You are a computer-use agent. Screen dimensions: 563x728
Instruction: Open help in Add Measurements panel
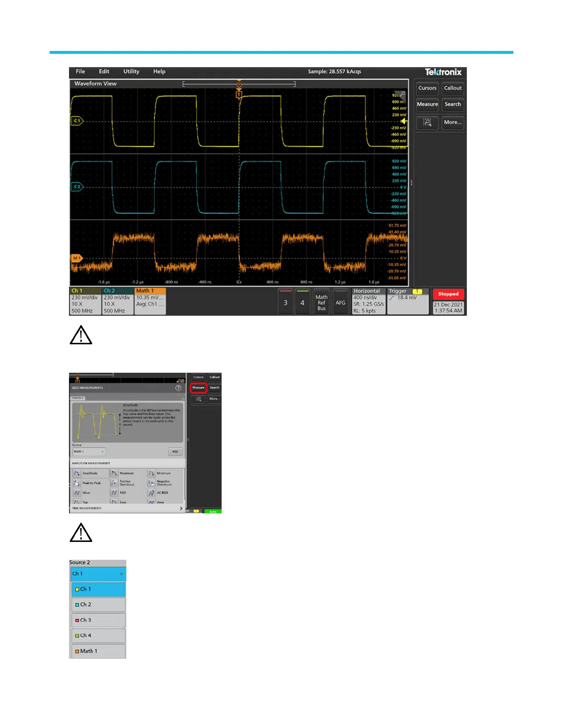[178, 388]
